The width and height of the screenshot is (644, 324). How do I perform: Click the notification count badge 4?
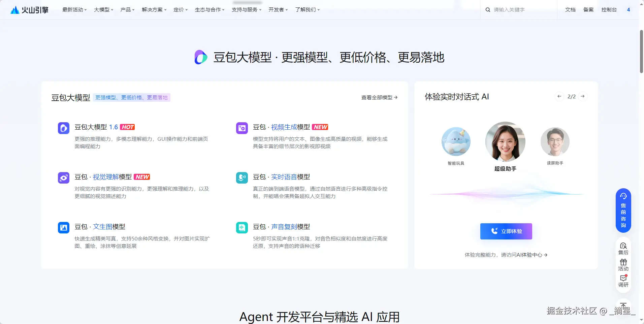(x=629, y=10)
